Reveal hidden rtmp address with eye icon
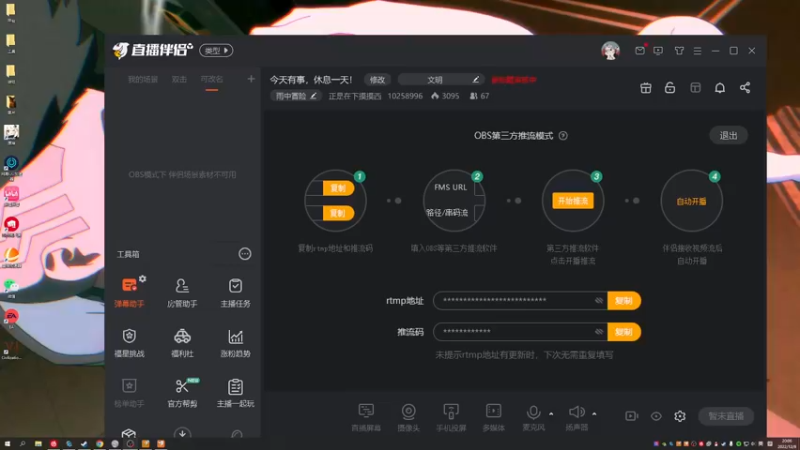The width and height of the screenshot is (800, 450). click(599, 301)
